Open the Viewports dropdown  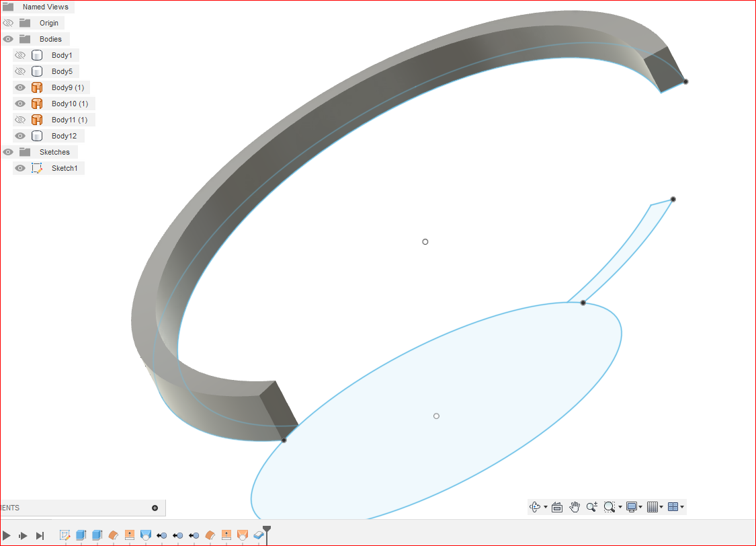point(675,507)
